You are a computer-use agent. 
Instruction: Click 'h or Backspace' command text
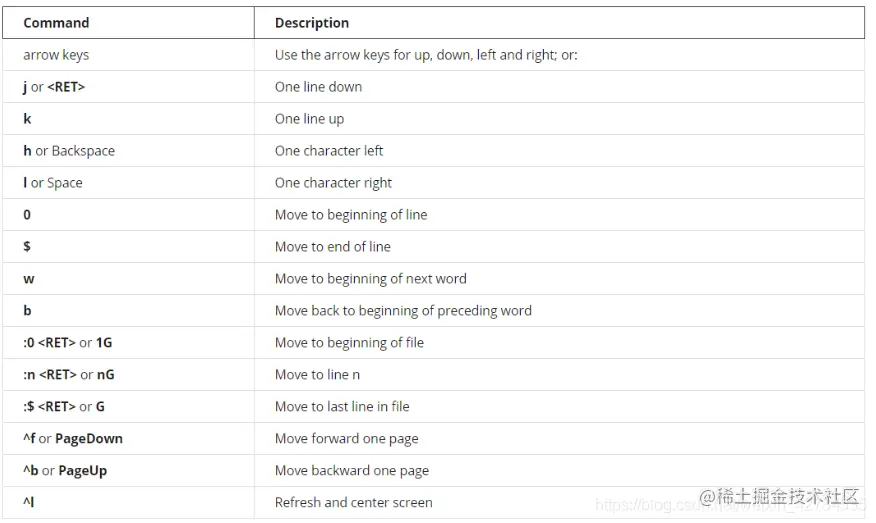69,151
